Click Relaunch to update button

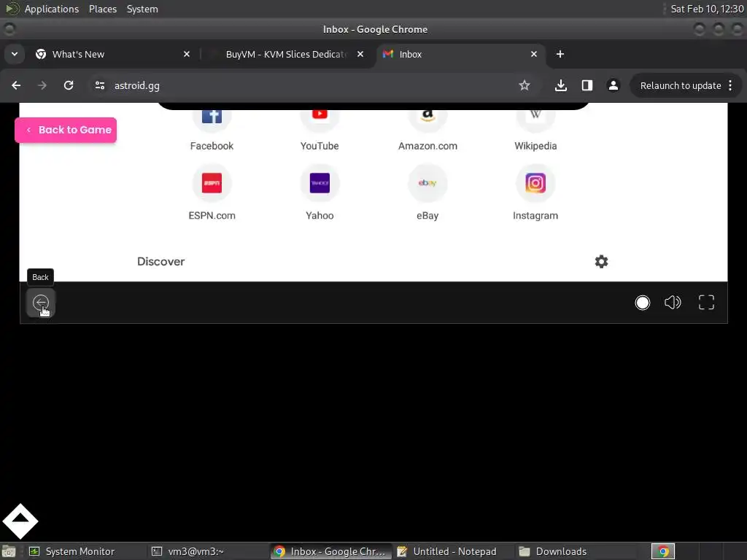point(681,86)
